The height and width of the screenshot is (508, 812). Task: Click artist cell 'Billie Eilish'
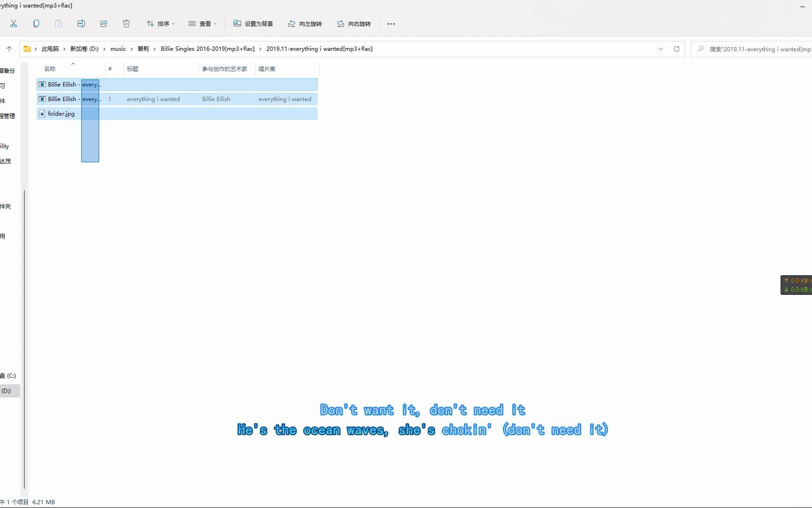(216, 99)
